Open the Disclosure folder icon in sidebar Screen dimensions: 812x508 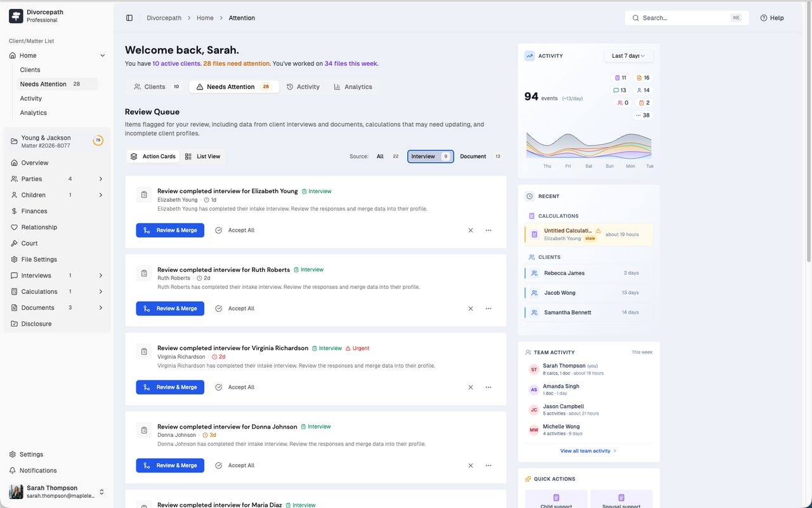point(15,324)
